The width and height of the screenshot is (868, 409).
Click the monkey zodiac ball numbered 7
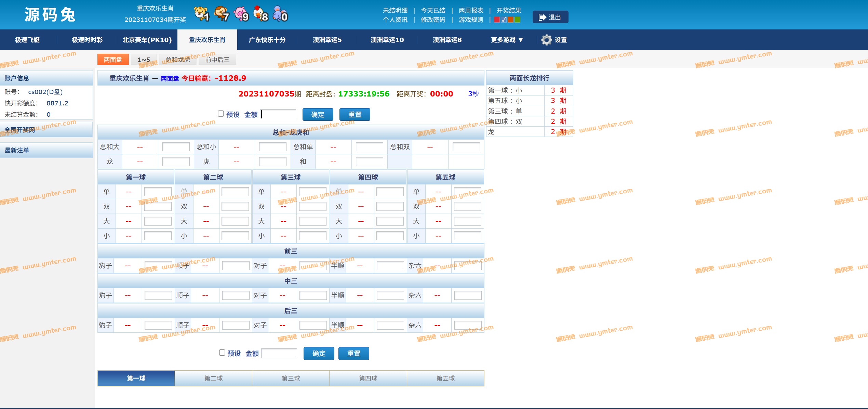click(x=221, y=14)
